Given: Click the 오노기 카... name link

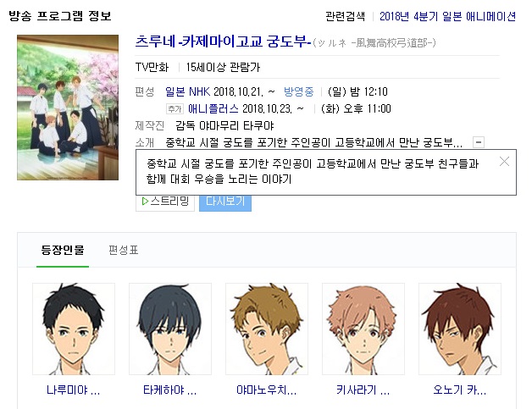Looking at the screenshot, I should (x=460, y=390).
